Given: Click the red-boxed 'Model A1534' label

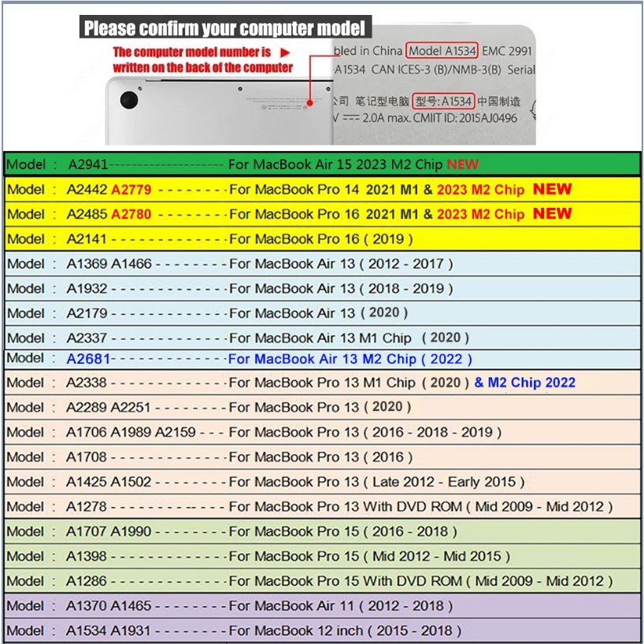Looking at the screenshot, I should pos(442,50).
